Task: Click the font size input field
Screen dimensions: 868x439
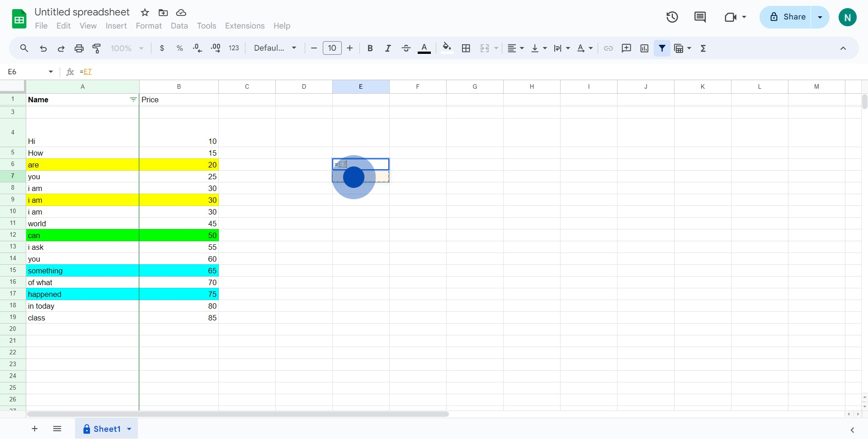Action: pyautogui.click(x=332, y=48)
